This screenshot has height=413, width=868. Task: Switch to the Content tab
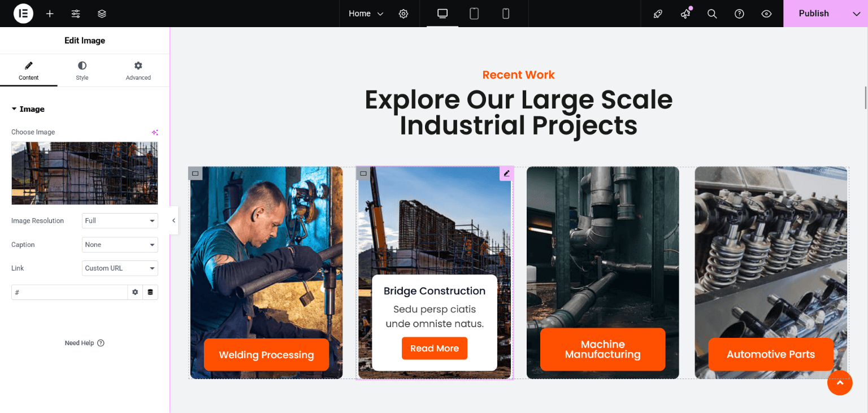[29, 71]
